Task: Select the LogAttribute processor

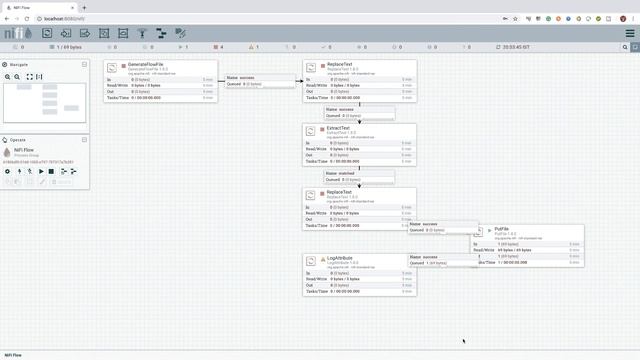Action: 360,275
